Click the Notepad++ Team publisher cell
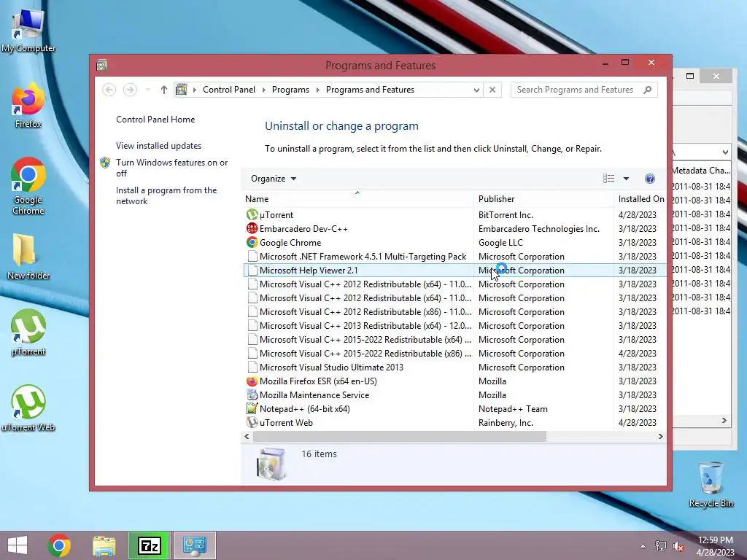Viewport: 747px width, 560px height. point(513,408)
